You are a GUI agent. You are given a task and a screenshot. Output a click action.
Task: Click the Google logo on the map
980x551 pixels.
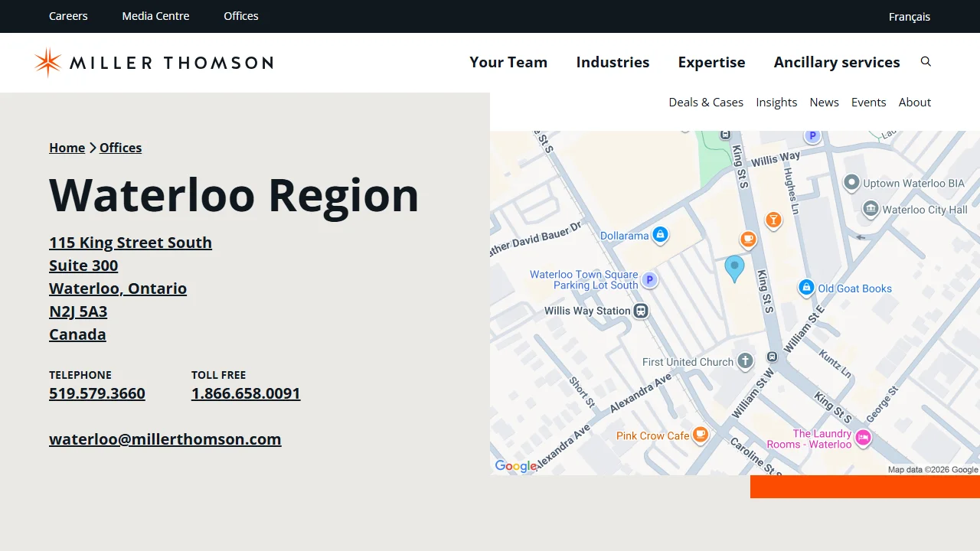pos(515,466)
